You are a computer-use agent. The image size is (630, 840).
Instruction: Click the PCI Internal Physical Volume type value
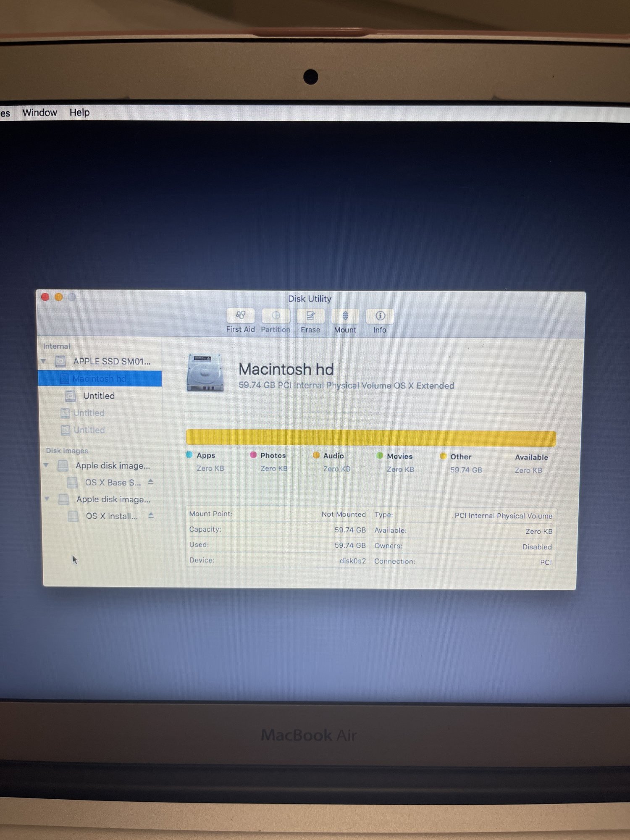pos(504,516)
